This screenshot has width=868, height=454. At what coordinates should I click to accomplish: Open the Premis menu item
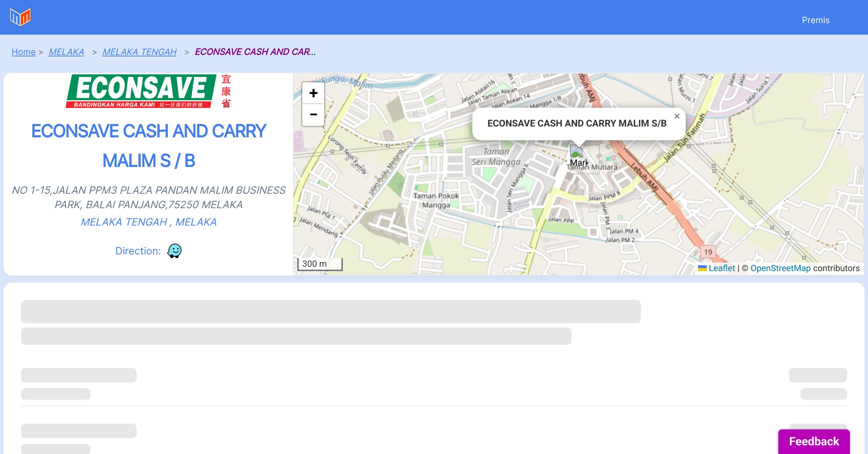click(x=816, y=20)
